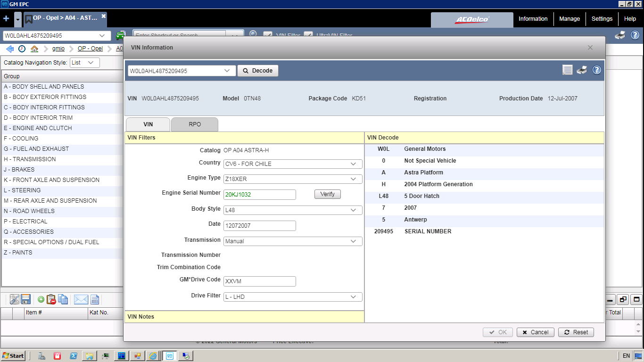Open the Country dropdown CV6 - FOR CHILE
Screen dimensions: 644x362
click(x=293, y=164)
